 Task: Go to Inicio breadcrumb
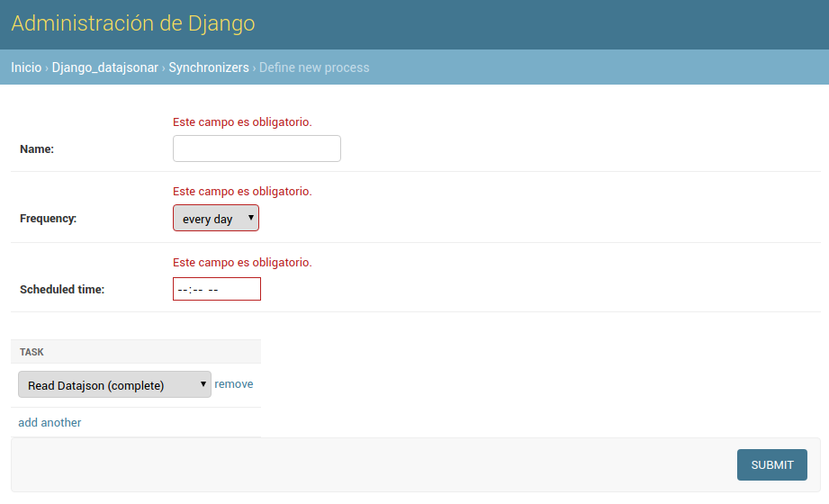point(26,67)
